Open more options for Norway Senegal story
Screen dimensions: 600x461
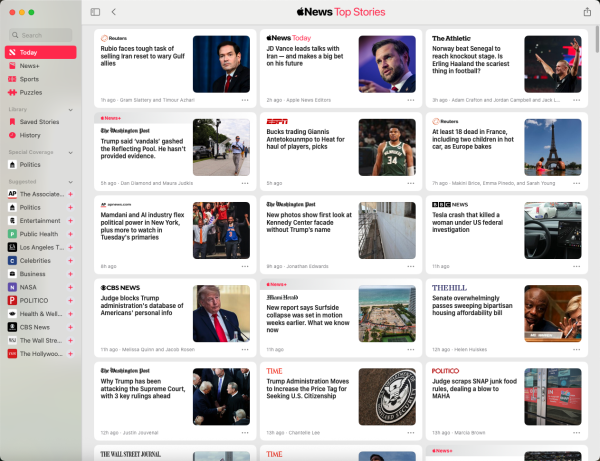point(576,100)
